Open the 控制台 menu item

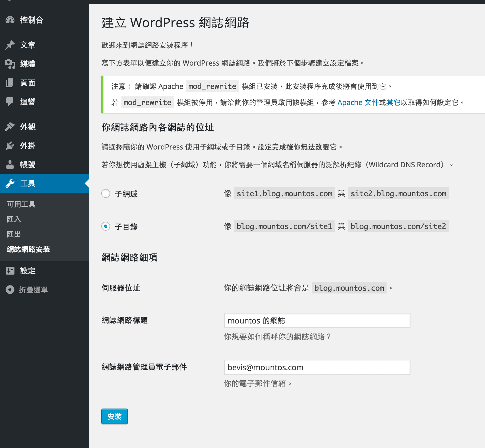pyautogui.click(x=44, y=20)
